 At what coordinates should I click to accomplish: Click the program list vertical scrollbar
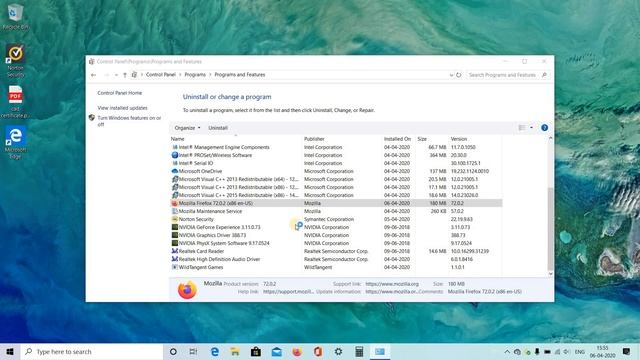550,229
